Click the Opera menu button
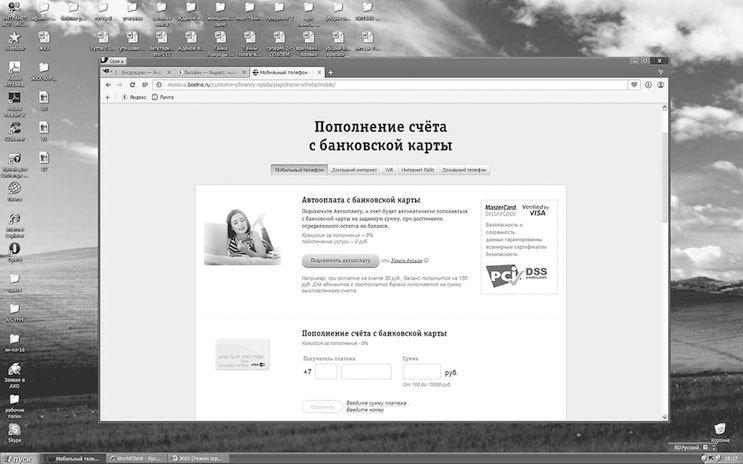Screen dimensions: 743x464 (114, 60)
